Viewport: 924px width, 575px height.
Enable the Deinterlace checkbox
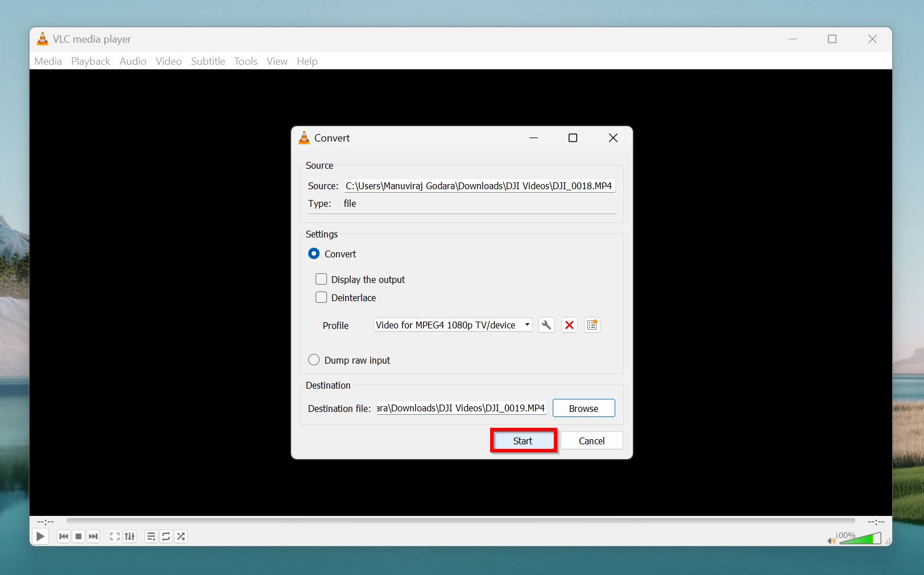pyautogui.click(x=321, y=297)
